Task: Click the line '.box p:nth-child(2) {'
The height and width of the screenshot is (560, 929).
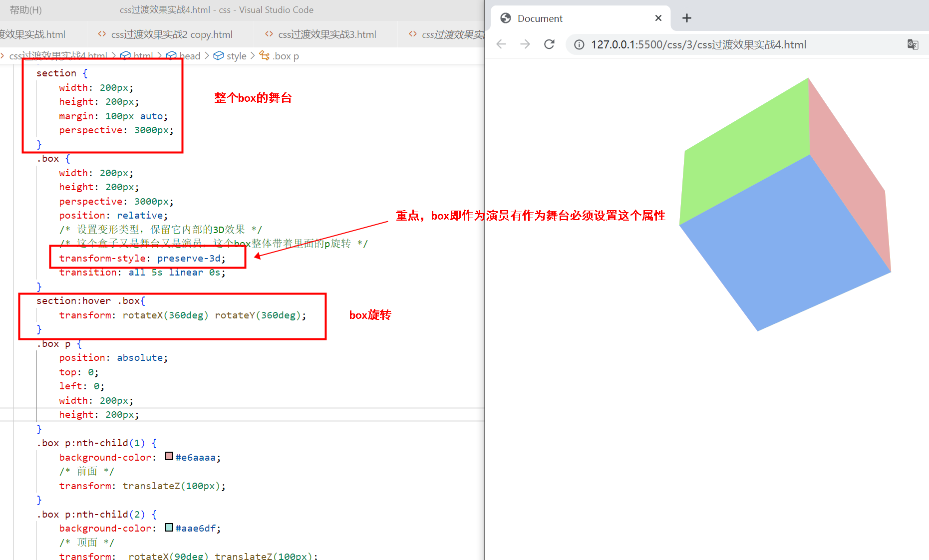Action: coord(96,515)
